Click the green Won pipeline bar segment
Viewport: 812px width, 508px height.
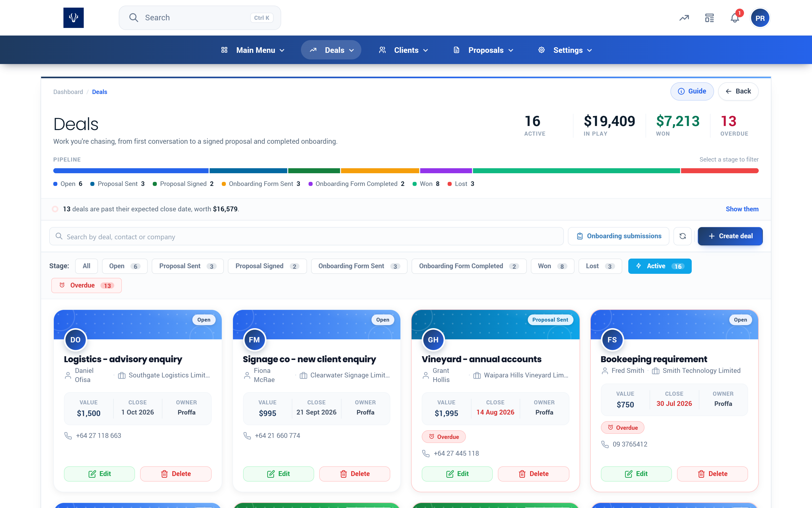[x=576, y=171]
